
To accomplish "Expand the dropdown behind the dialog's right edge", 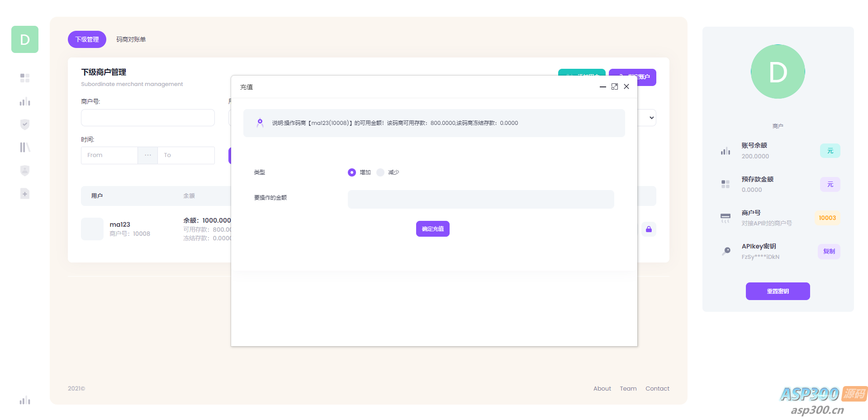I will click(650, 118).
